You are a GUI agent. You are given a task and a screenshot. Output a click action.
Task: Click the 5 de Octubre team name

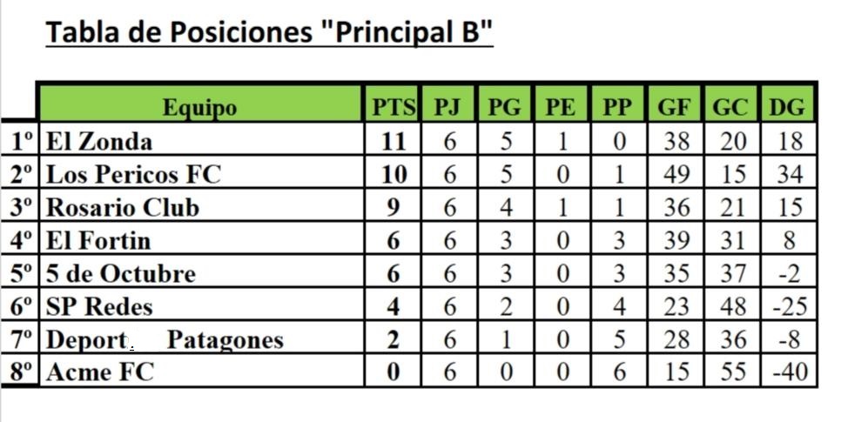(x=120, y=273)
